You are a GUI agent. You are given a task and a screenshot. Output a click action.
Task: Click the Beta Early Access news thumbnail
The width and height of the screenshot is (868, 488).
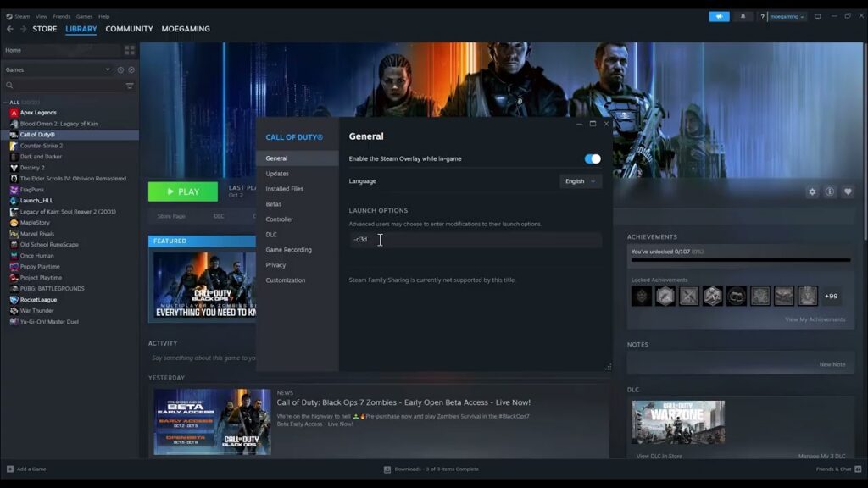(x=212, y=422)
